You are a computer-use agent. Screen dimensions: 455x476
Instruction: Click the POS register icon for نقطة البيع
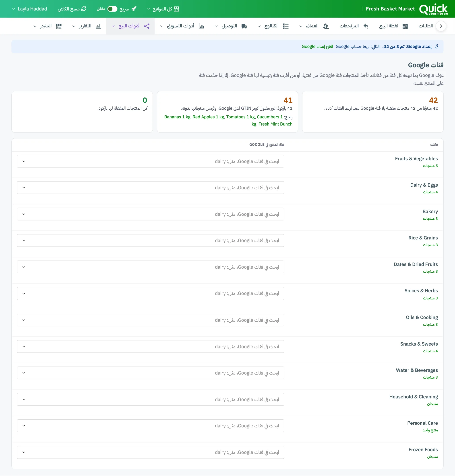coord(405,26)
